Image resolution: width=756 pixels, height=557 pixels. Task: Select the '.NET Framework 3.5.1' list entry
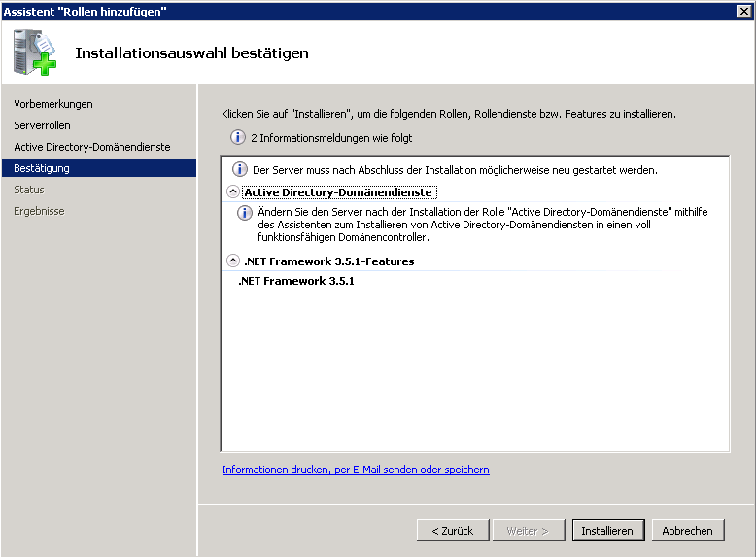[x=296, y=281]
